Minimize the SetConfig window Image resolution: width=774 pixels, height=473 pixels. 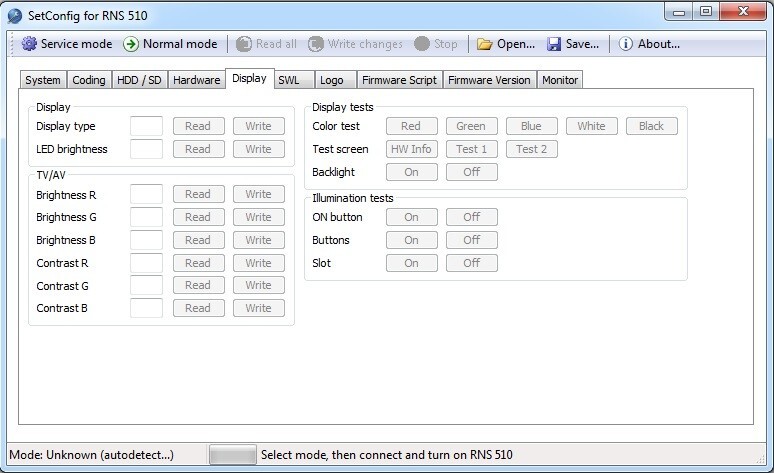[679, 12]
